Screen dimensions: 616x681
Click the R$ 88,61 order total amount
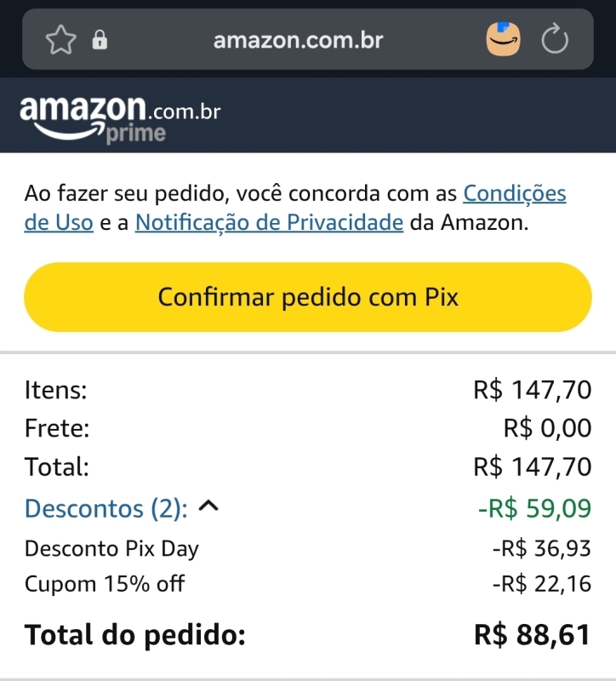point(532,634)
